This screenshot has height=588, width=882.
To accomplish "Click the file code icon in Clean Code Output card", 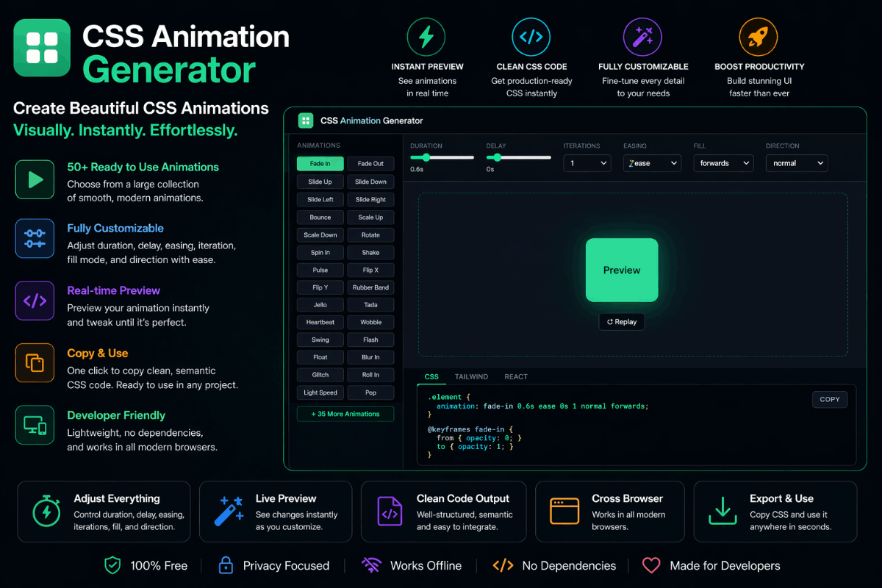I will (x=390, y=512).
